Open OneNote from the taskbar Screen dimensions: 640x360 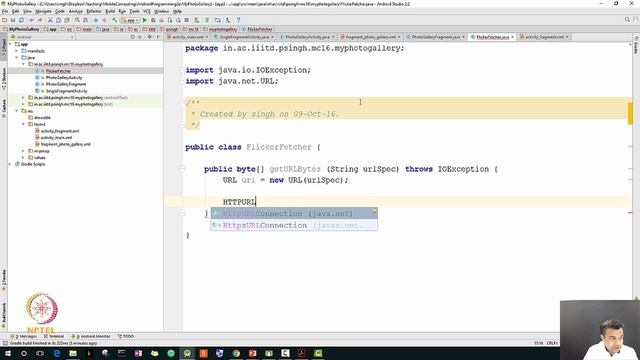(138, 353)
